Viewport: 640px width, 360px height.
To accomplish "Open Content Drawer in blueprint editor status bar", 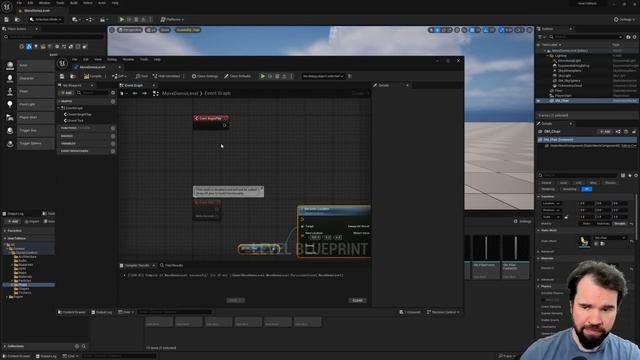I will 72,312.
